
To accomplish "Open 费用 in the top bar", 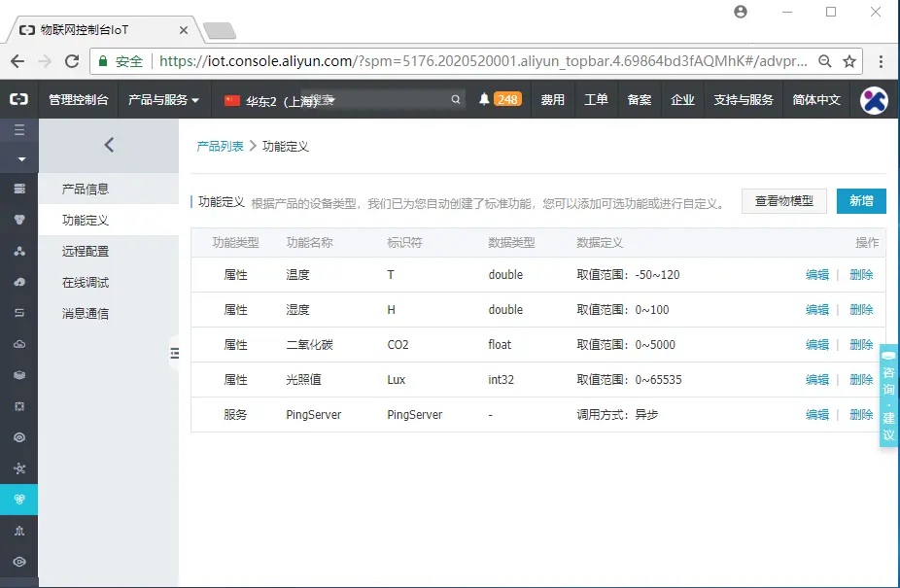I will [x=553, y=99].
